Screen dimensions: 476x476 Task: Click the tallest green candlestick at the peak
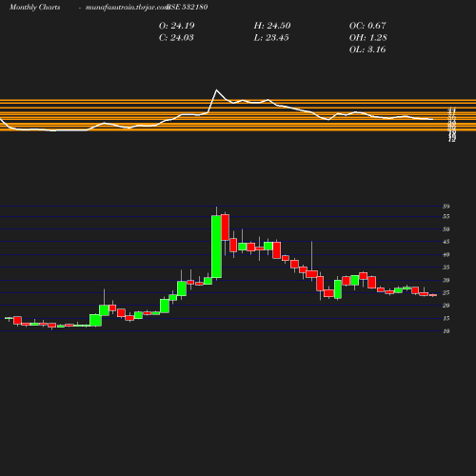tap(216, 247)
